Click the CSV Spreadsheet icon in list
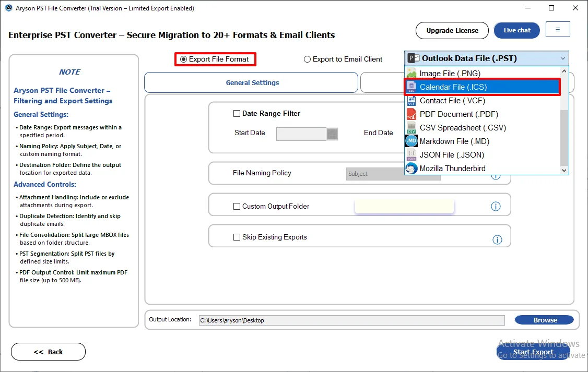This screenshot has width=588, height=372. (x=411, y=128)
